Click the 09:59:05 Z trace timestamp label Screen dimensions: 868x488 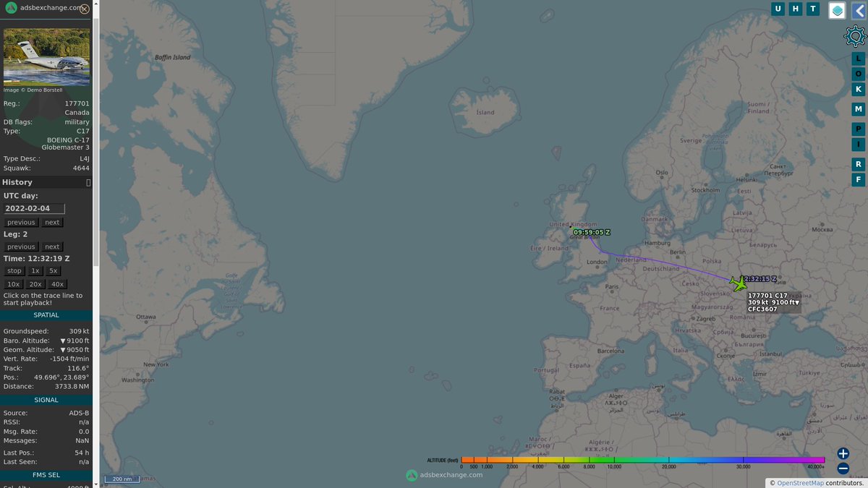(592, 232)
